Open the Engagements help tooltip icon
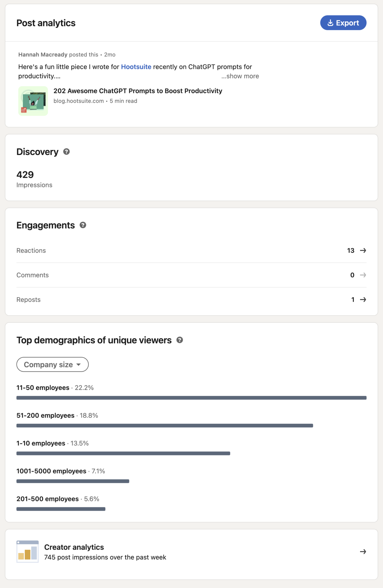Viewport: 383px width, 588px height. [83, 225]
